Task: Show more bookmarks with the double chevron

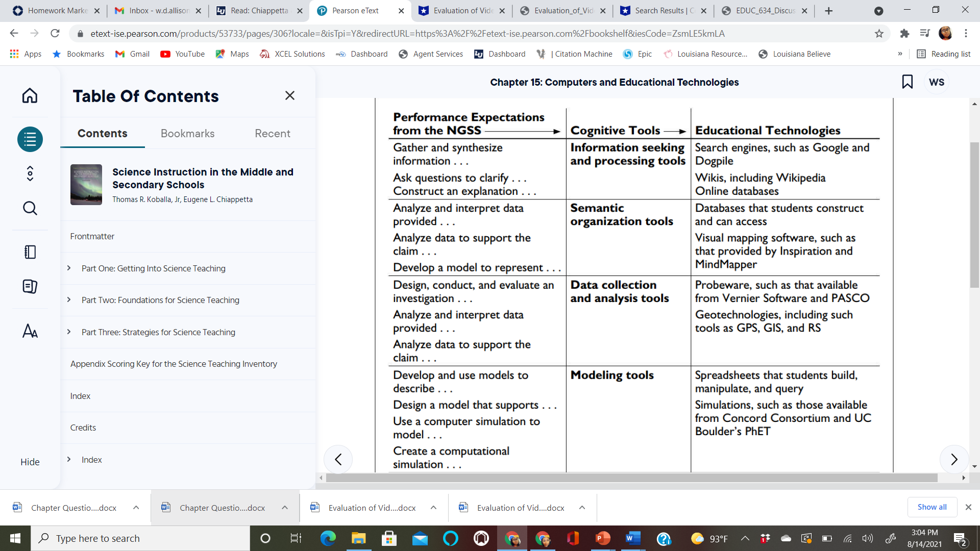Action: pyautogui.click(x=900, y=54)
